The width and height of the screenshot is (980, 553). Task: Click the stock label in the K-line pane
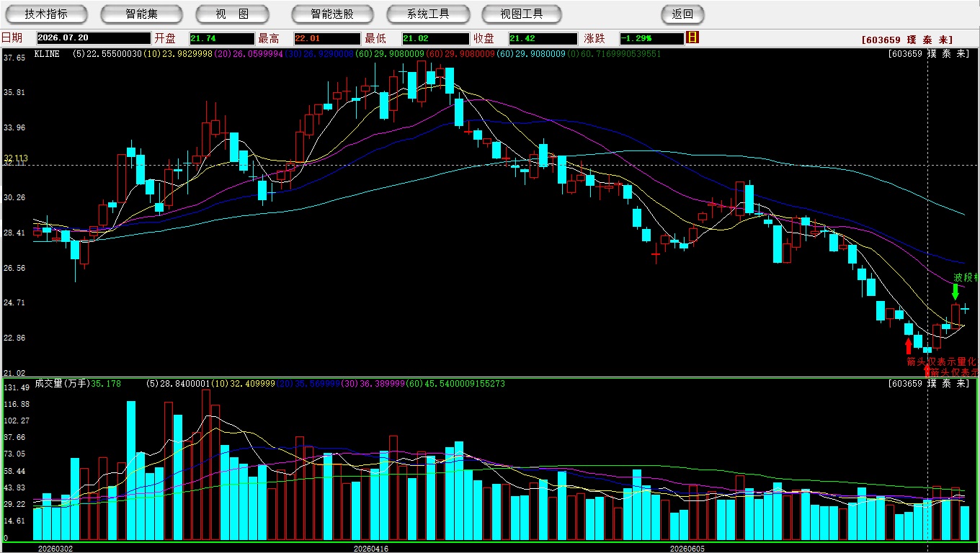(929, 54)
